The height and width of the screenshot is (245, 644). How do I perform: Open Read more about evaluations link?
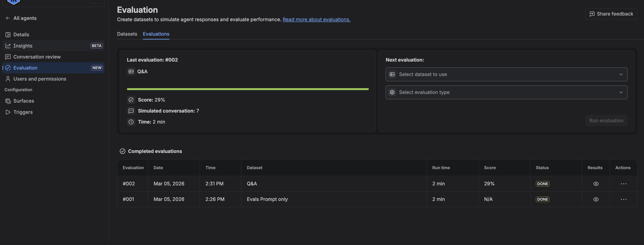point(317,19)
